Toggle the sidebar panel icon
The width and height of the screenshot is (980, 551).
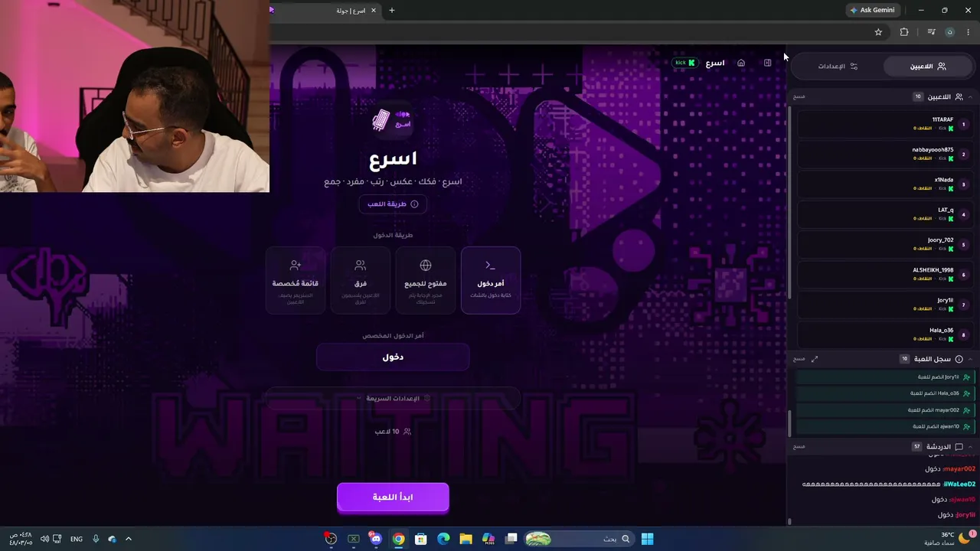coord(767,64)
